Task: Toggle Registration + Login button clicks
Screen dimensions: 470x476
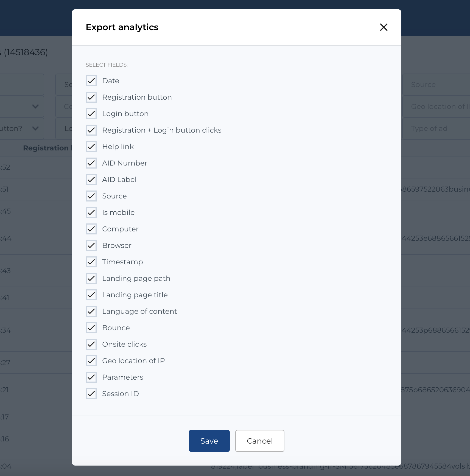Action: 91,130
